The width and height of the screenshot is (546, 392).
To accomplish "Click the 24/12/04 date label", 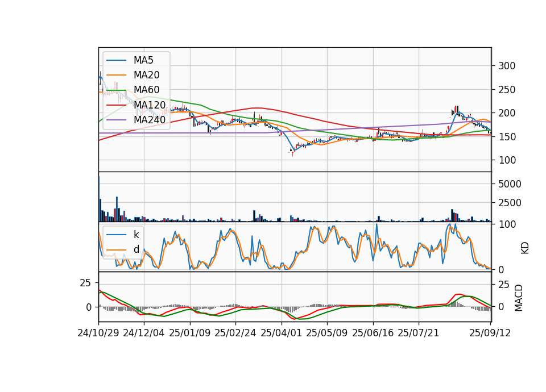I will pos(143,333).
